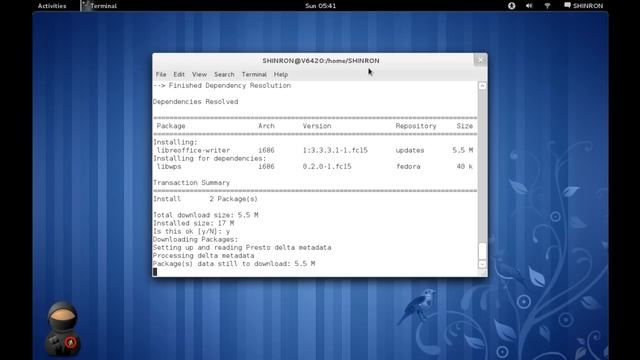
Task: Open the Activities overview
Action: 52,6
